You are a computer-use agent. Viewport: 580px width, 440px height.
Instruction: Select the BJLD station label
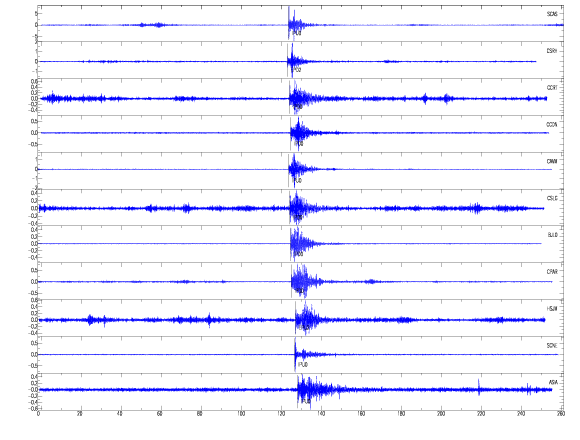[553, 235]
